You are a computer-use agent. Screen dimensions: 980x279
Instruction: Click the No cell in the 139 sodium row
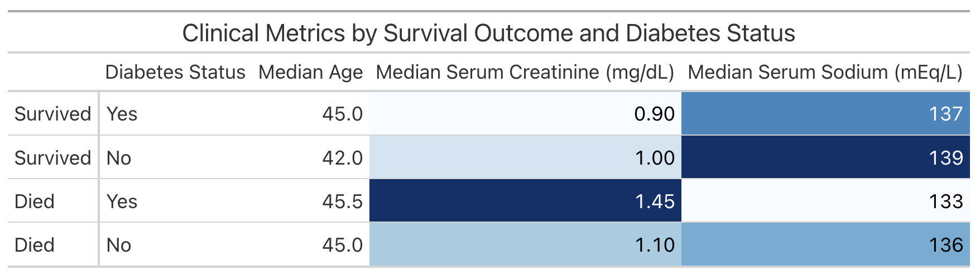[x=119, y=158]
